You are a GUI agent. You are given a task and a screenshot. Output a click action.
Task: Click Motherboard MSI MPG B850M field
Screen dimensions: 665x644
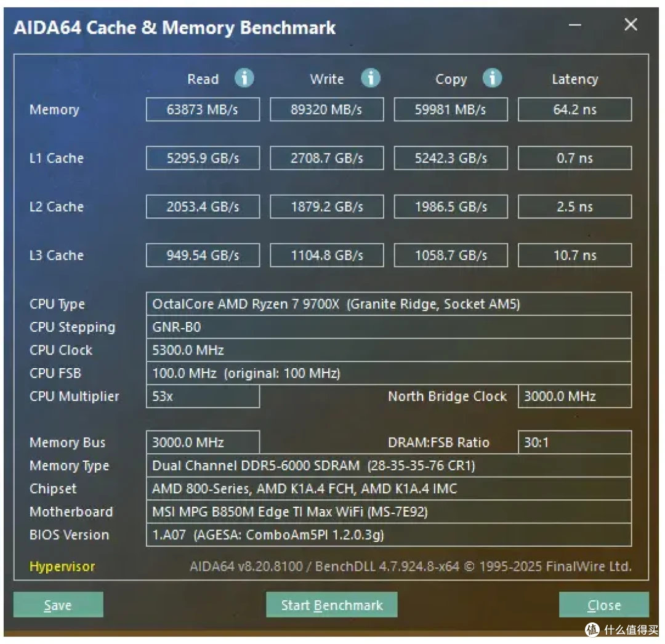click(x=389, y=511)
